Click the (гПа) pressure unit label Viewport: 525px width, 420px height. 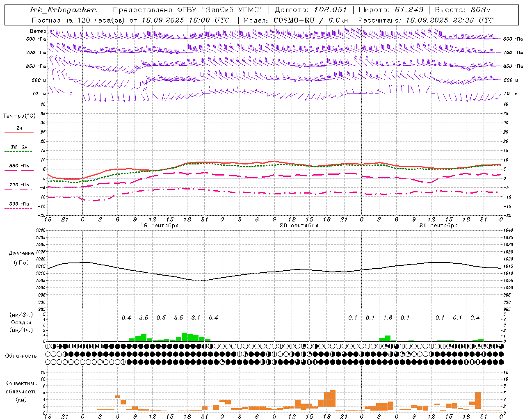point(21,262)
